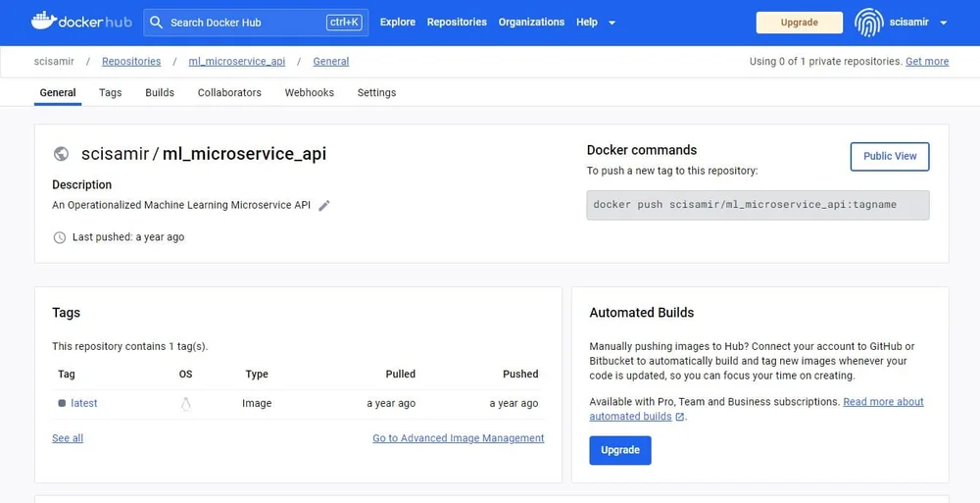Click the docker push command box
This screenshot has height=503, width=980.
point(758,205)
